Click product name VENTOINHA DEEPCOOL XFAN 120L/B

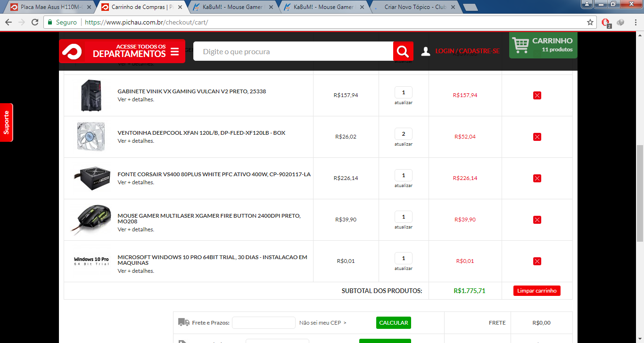click(x=201, y=133)
